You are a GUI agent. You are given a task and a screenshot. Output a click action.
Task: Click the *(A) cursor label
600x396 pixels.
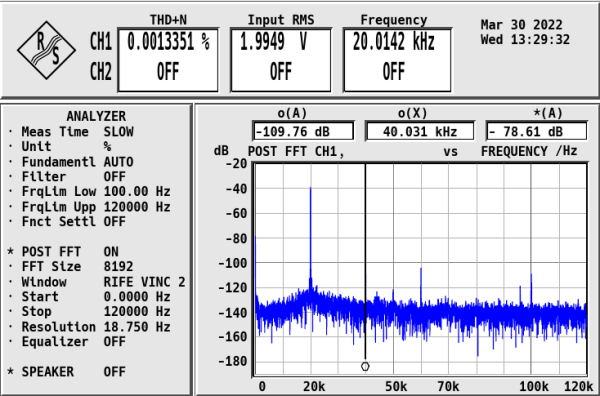click(548, 113)
